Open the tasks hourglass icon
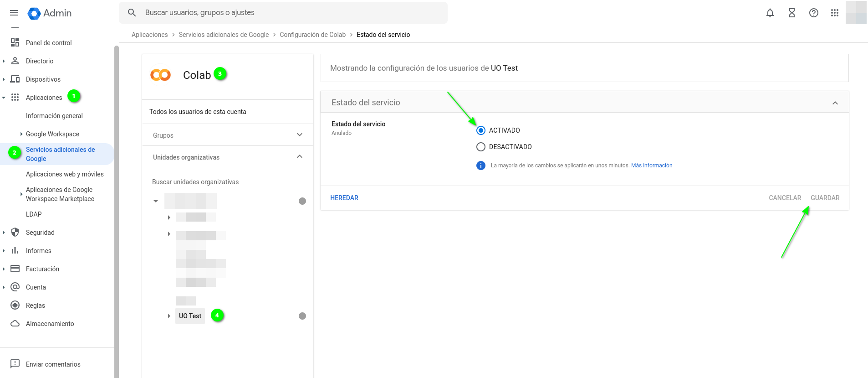 pyautogui.click(x=792, y=13)
